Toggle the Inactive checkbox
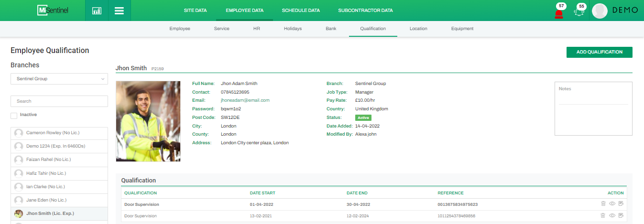Viewport: 644px width, 224px height. tap(14, 116)
